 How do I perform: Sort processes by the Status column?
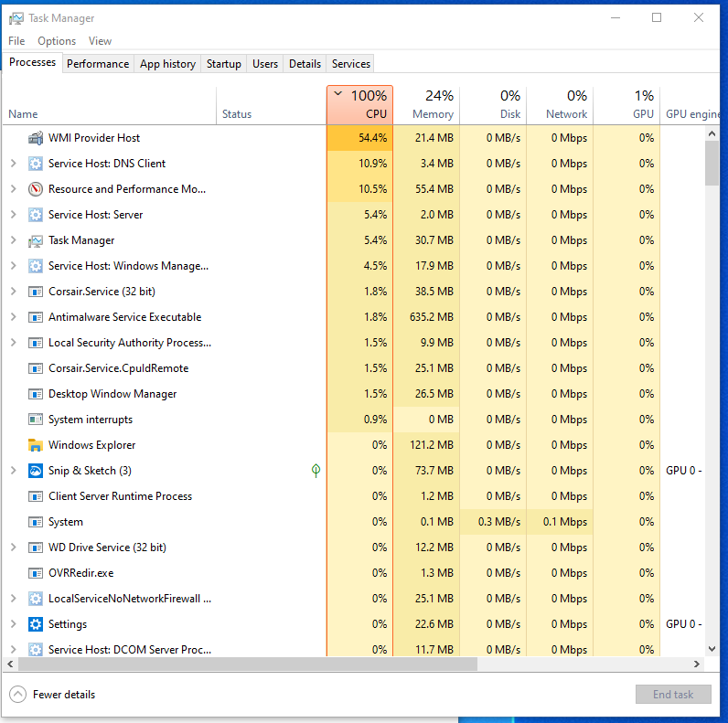coord(272,105)
